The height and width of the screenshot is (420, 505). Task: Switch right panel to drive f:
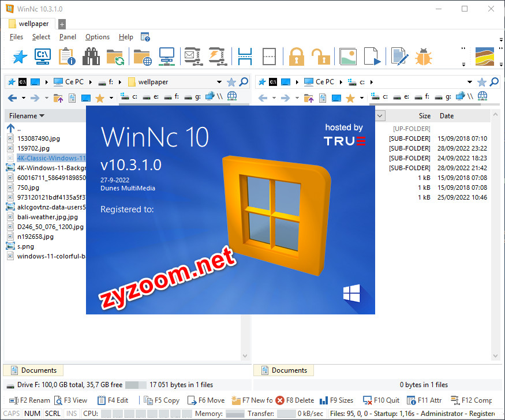point(422,96)
